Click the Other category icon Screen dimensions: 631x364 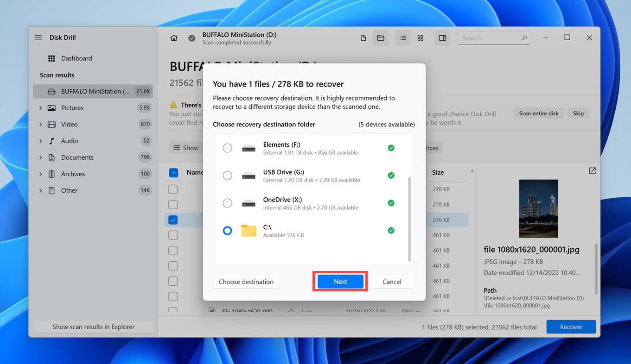[x=52, y=190]
